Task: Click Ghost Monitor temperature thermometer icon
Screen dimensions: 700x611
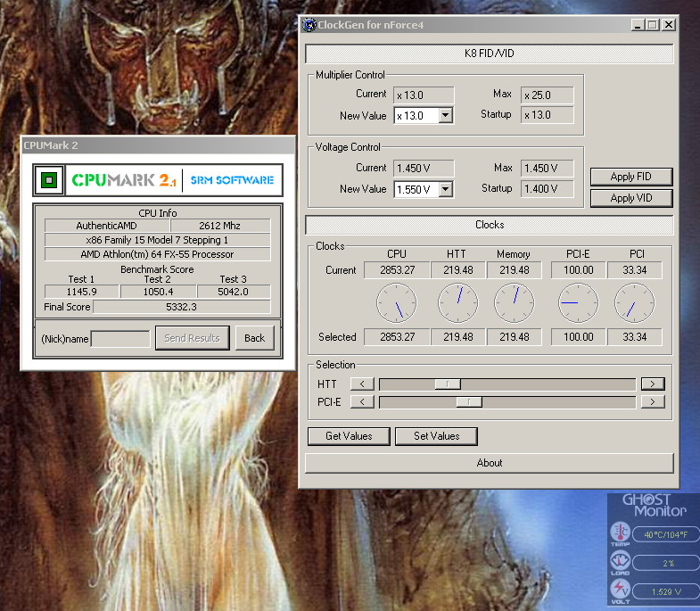Action: [620, 532]
